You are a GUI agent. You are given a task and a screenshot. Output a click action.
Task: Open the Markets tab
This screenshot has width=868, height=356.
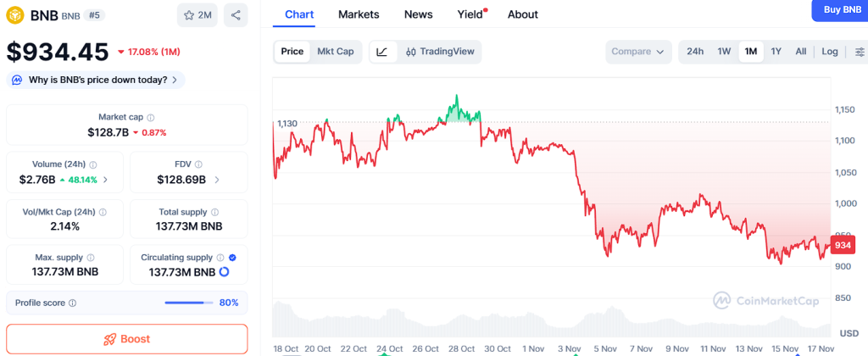coord(359,14)
